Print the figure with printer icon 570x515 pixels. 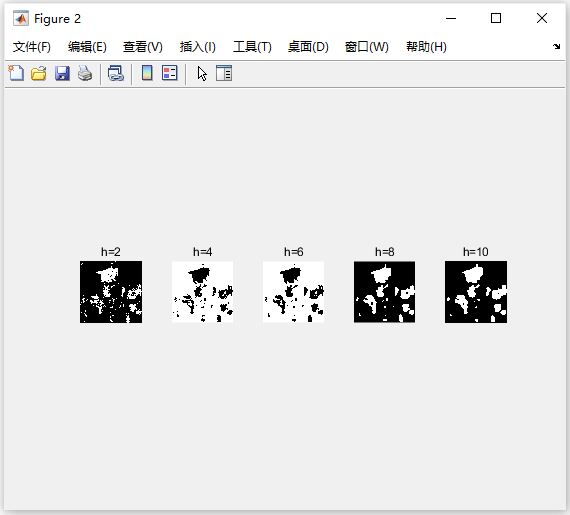85,73
